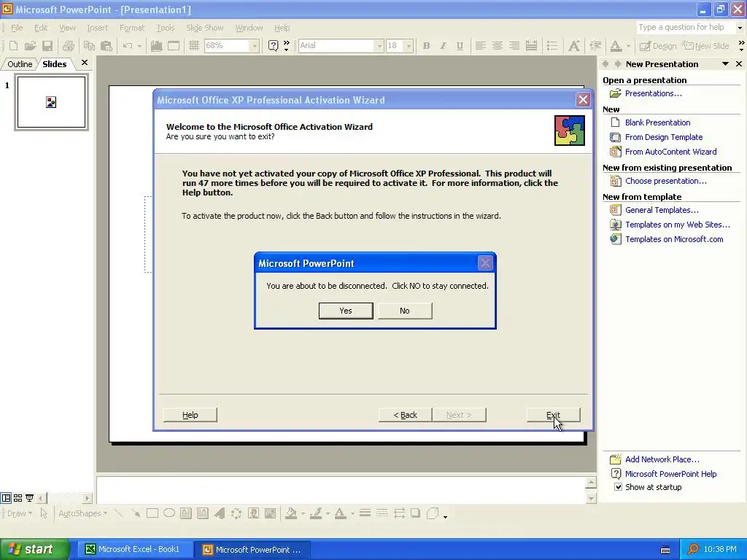Click the Copy toolbar icon

(89, 46)
